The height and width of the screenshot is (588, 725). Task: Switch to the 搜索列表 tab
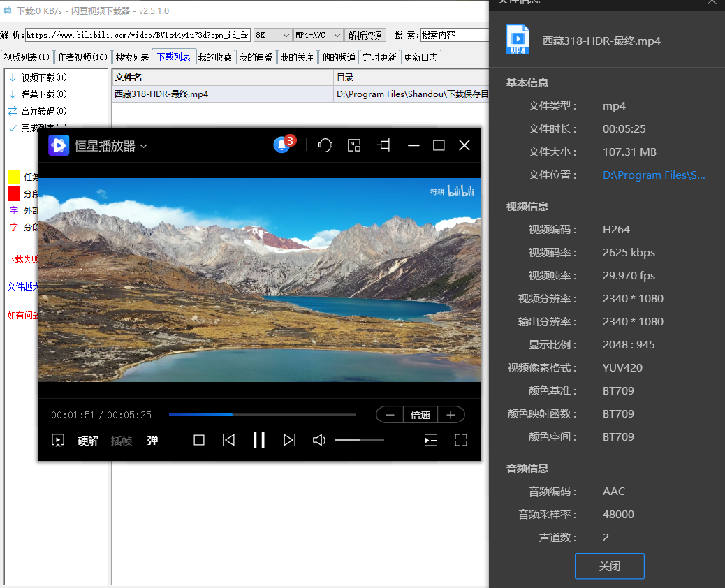(x=132, y=57)
